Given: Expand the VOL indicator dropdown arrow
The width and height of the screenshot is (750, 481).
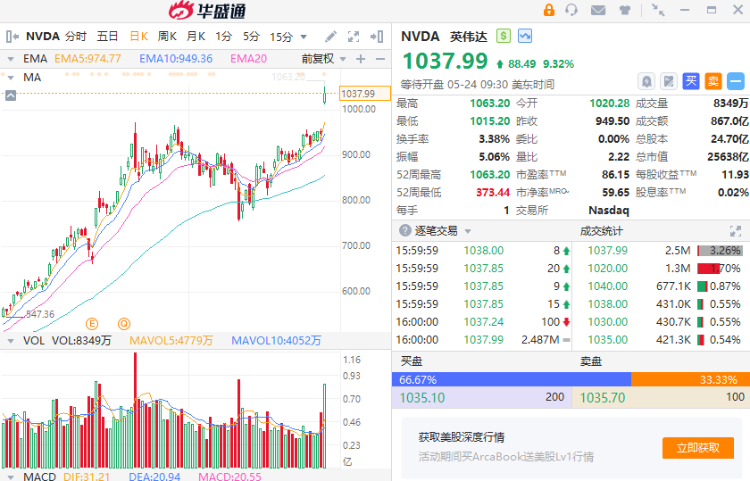Looking at the screenshot, I should point(11,341).
